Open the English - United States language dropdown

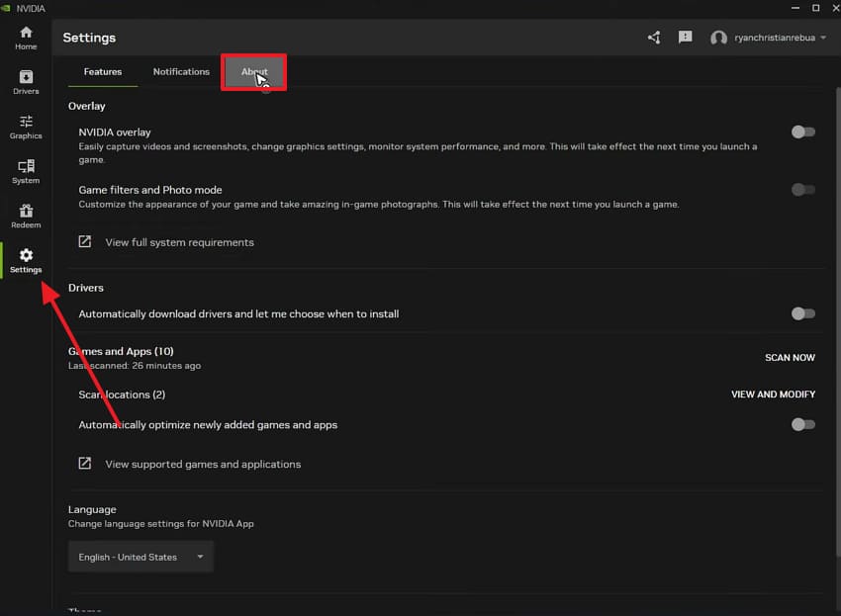pyautogui.click(x=140, y=556)
